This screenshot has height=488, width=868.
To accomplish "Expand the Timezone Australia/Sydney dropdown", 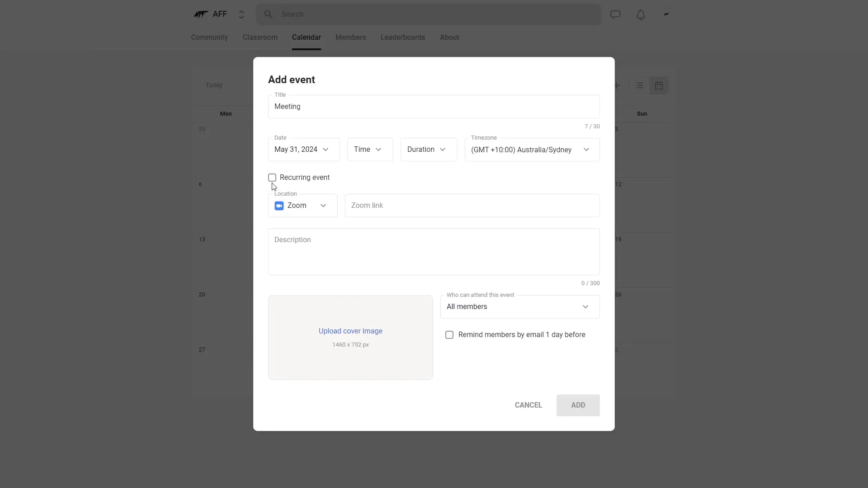I will (x=532, y=150).
